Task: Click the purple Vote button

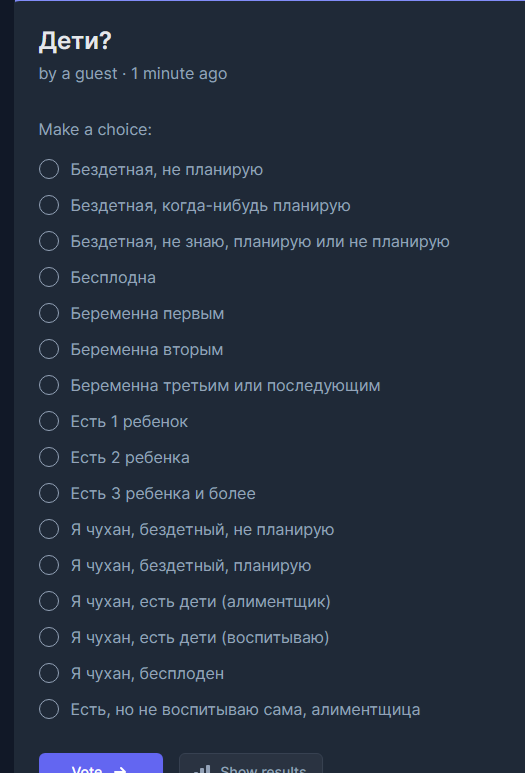Action: [101, 764]
